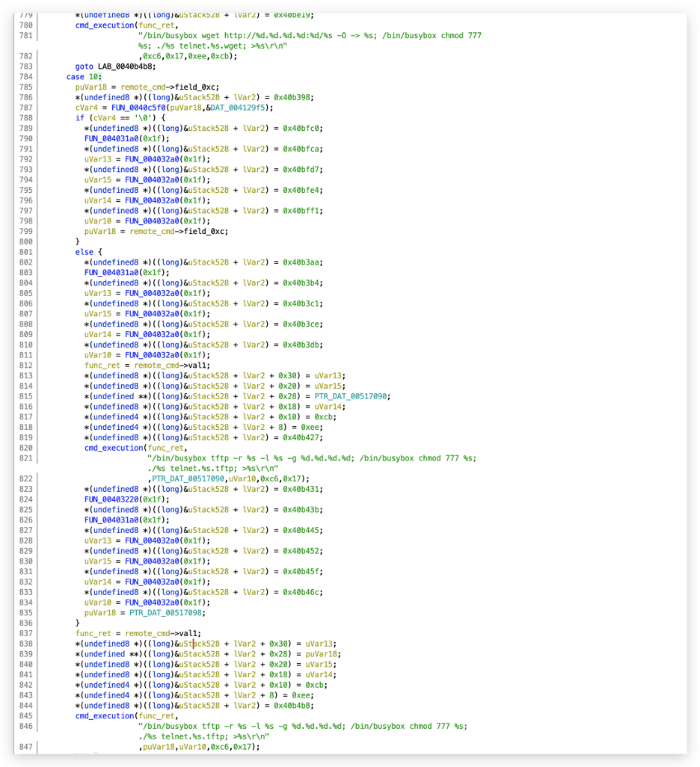The image size is (700, 767).
Task: Click 0xee value on line 843
Action: [x=301, y=695]
